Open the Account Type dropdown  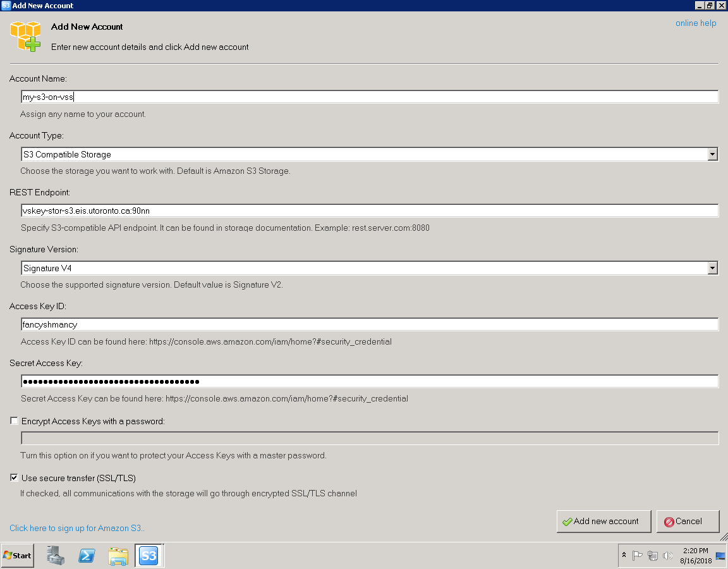coord(713,154)
